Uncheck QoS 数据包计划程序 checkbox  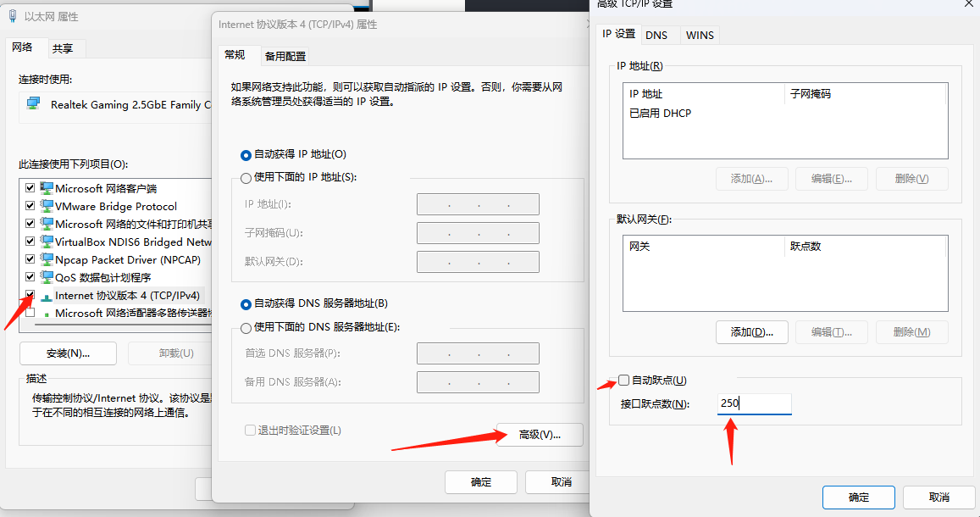(x=30, y=276)
